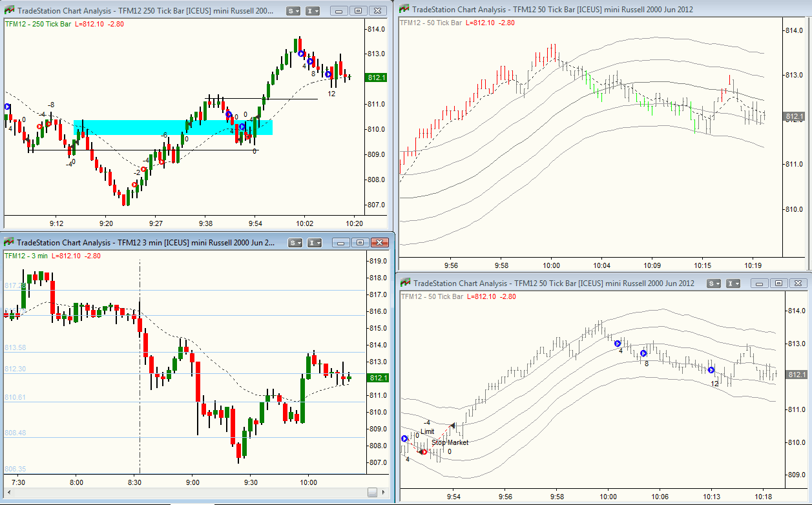Click the 10:09 time label on top-right chart
Viewport: 812px width, 505px height.
[x=652, y=265]
